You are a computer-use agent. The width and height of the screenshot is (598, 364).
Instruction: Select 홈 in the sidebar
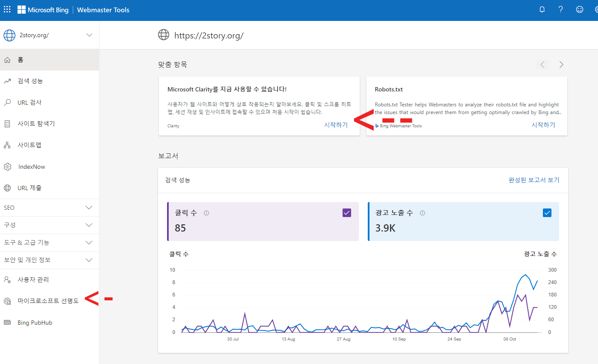pyautogui.click(x=50, y=60)
